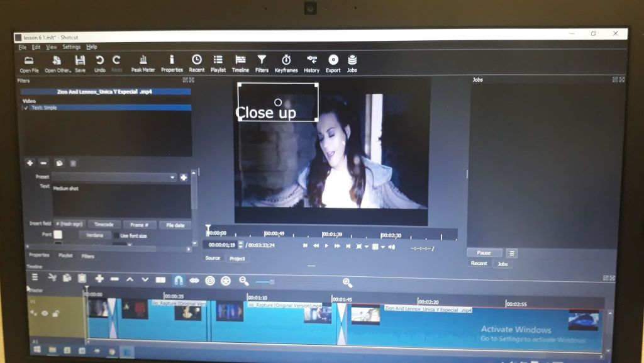Hide the V1 track with eye icon

[x=45, y=313]
